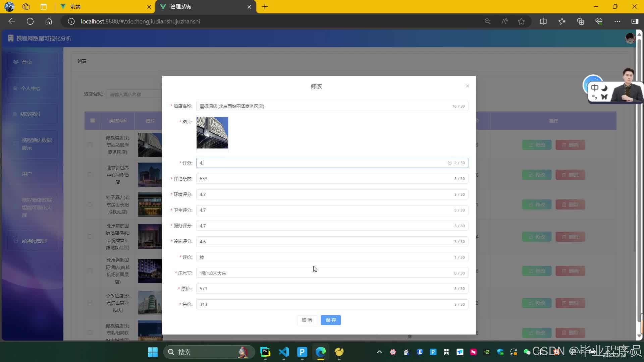
Task: Open browser split screen icon
Action: pos(543,21)
